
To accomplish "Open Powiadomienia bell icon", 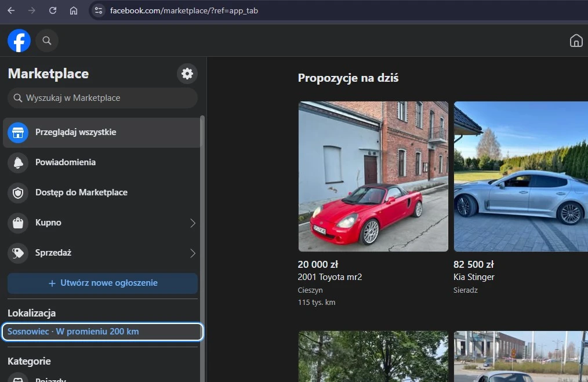I will (18, 163).
